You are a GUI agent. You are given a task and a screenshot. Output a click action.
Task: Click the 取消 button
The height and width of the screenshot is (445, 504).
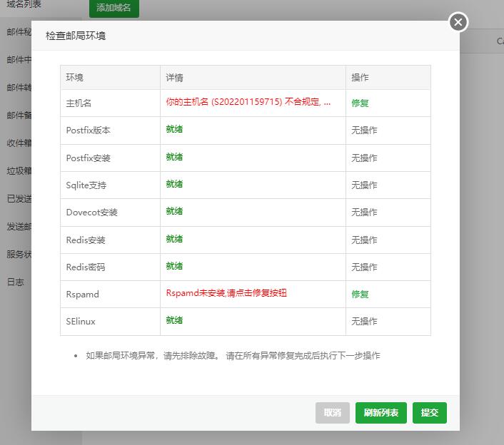[x=333, y=413]
